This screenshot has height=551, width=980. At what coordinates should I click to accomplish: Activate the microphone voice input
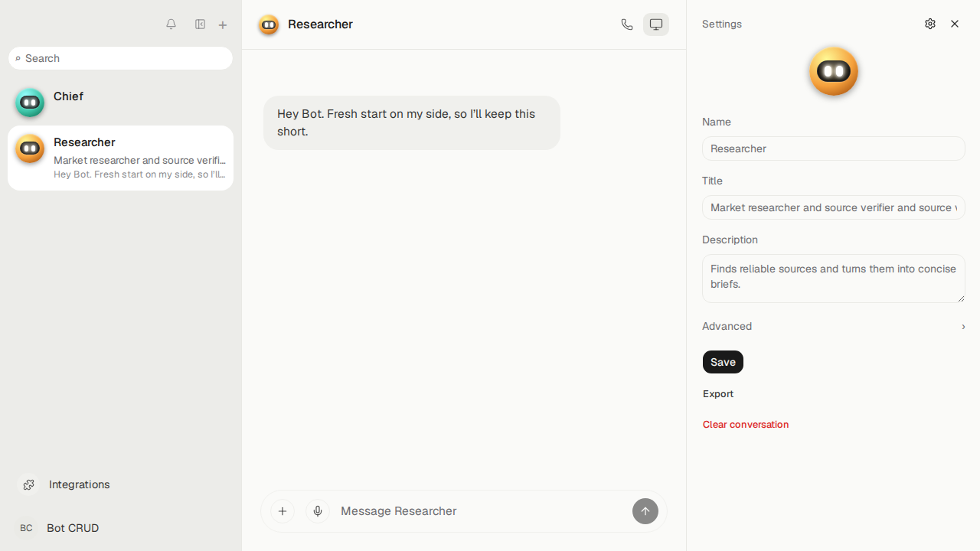(318, 511)
